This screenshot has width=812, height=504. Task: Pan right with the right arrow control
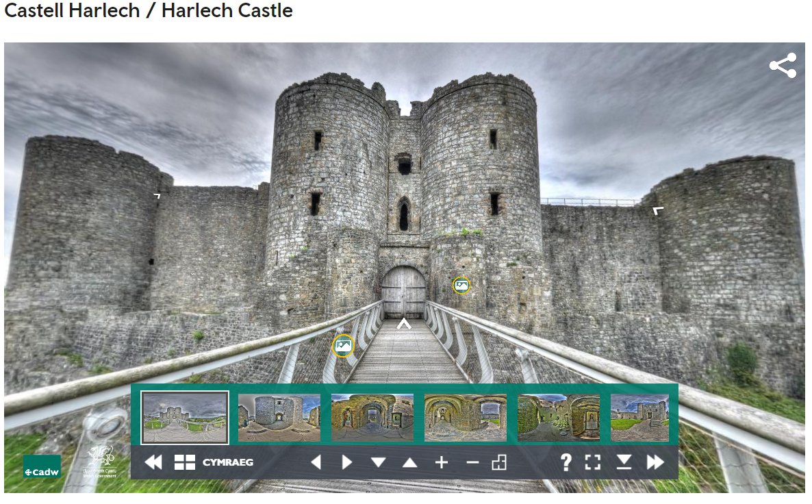[x=347, y=462]
